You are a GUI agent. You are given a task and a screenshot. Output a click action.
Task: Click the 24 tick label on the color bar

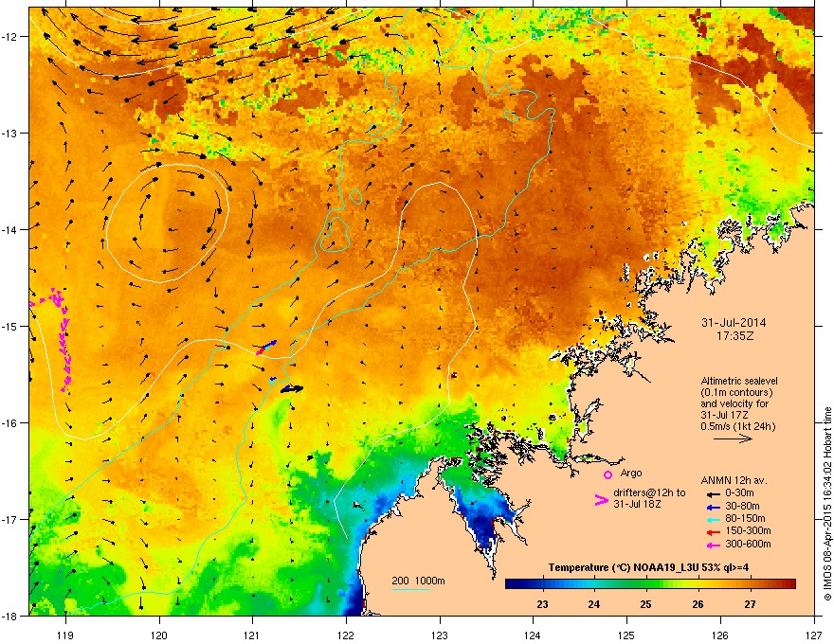click(594, 604)
